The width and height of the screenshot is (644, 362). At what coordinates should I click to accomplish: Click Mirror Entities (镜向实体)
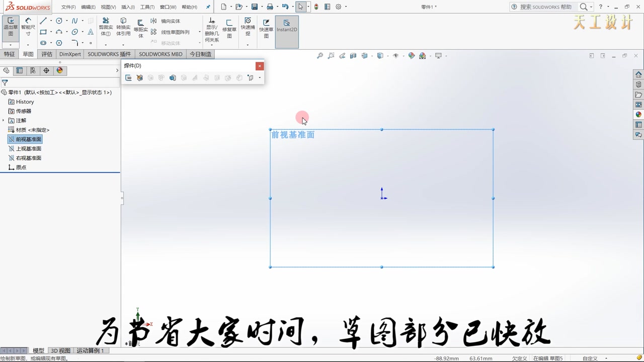click(166, 21)
